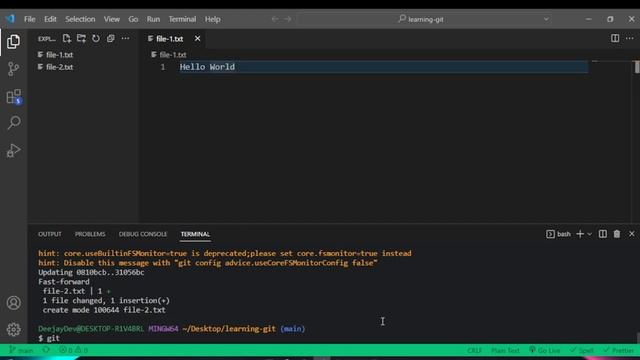
Task: Open the File menu
Action: coord(29,19)
